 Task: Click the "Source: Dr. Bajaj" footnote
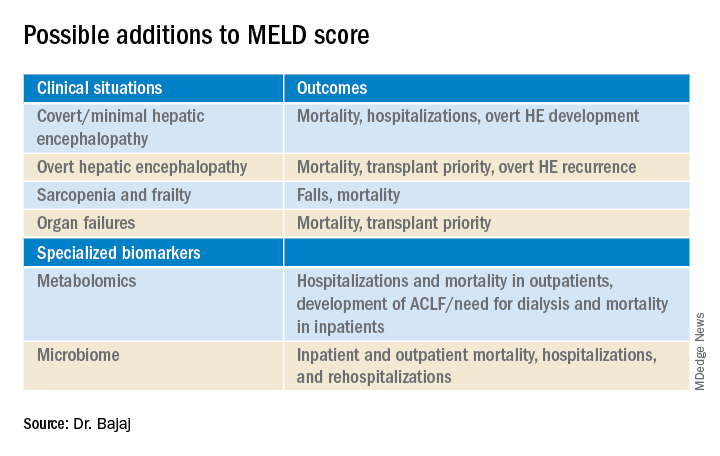click(79, 425)
